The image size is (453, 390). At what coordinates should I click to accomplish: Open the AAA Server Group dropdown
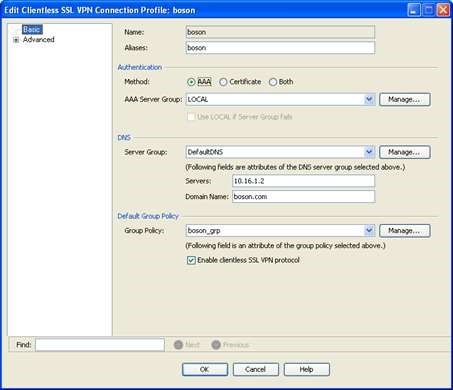tap(369, 99)
